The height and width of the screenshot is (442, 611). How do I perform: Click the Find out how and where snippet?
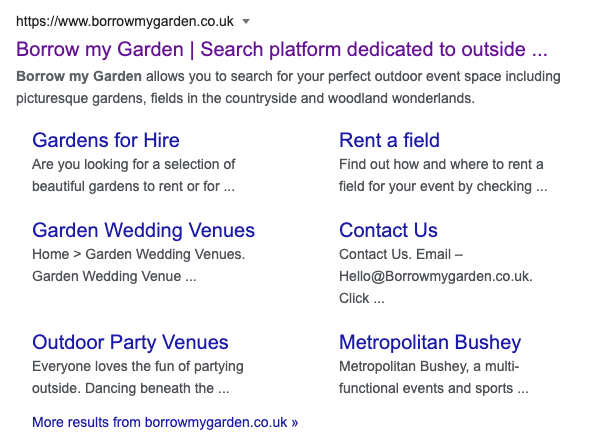[443, 175]
